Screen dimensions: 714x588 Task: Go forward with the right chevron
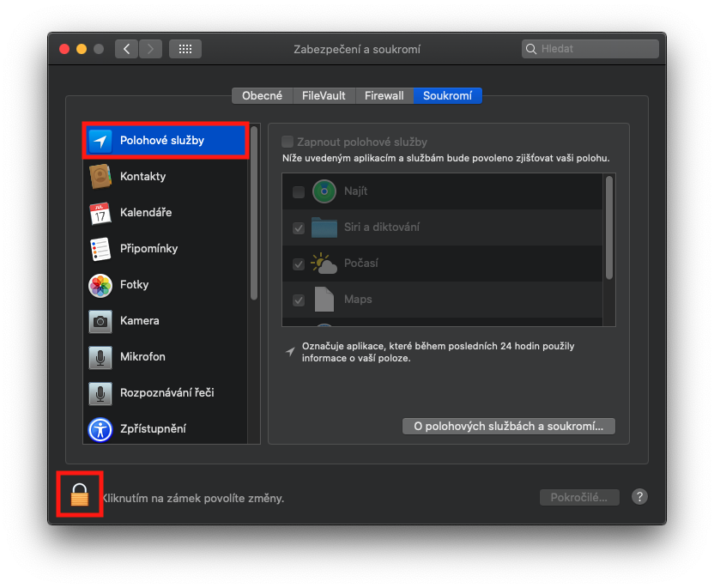(x=150, y=49)
